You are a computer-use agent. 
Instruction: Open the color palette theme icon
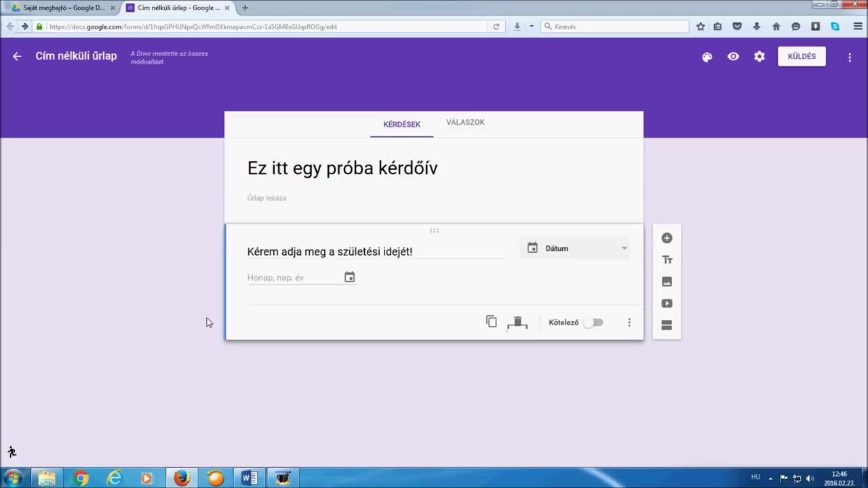coord(707,57)
